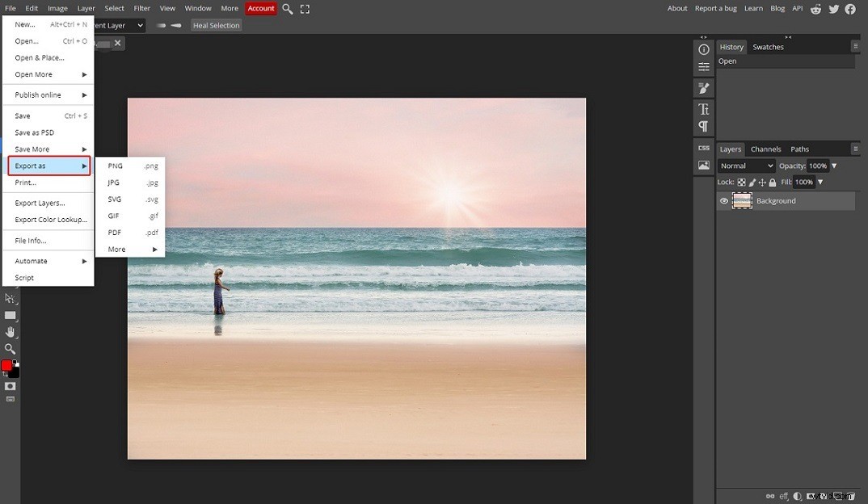
Task: Lock transparent pixels on the layer
Action: pyautogui.click(x=742, y=182)
